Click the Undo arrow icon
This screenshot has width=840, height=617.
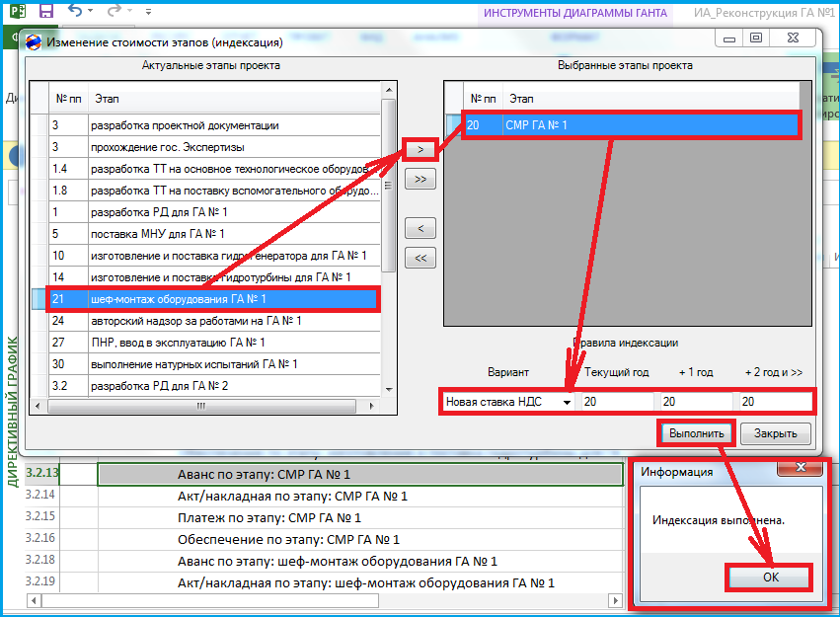(x=75, y=10)
